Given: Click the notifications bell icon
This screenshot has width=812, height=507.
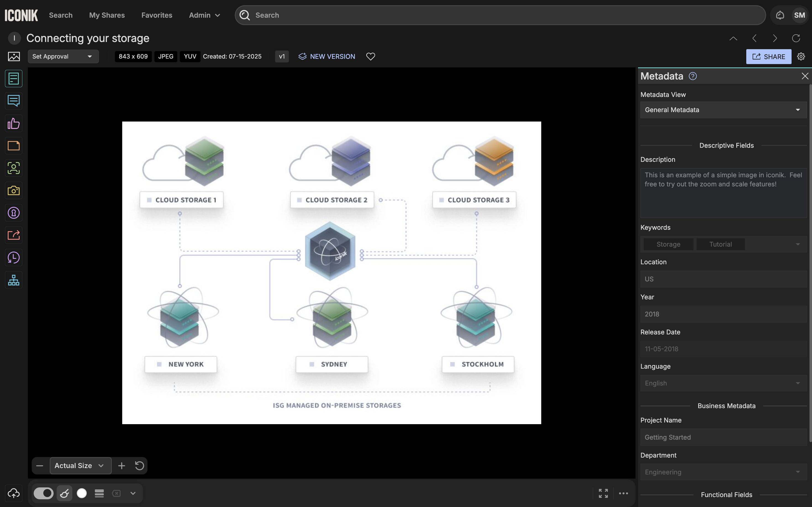Looking at the screenshot, I should coord(780,15).
